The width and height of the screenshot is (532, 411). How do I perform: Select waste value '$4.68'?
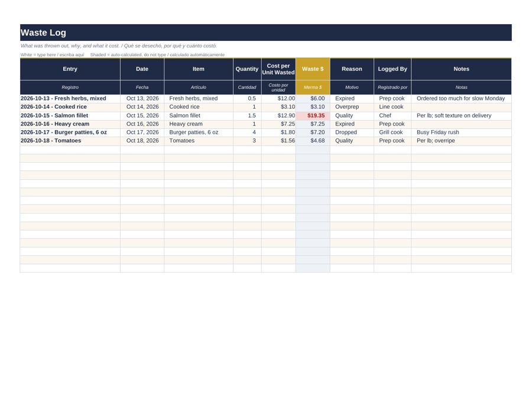click(x=313, y=141)
